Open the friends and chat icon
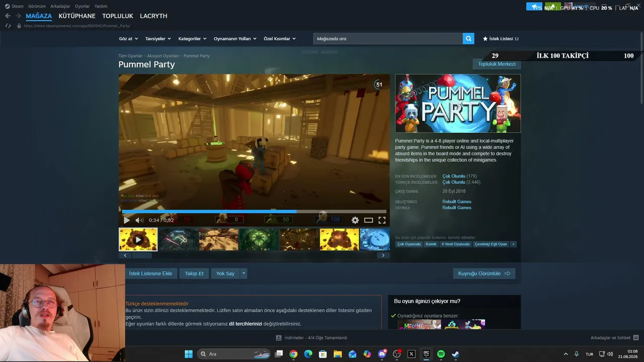The image size is (644, 362). tap(636, 338)
